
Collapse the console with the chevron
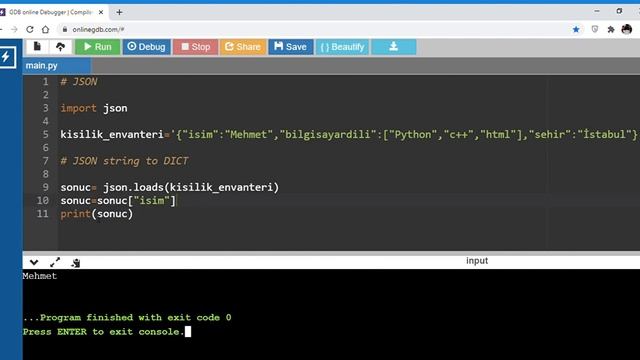pos(34,262)
